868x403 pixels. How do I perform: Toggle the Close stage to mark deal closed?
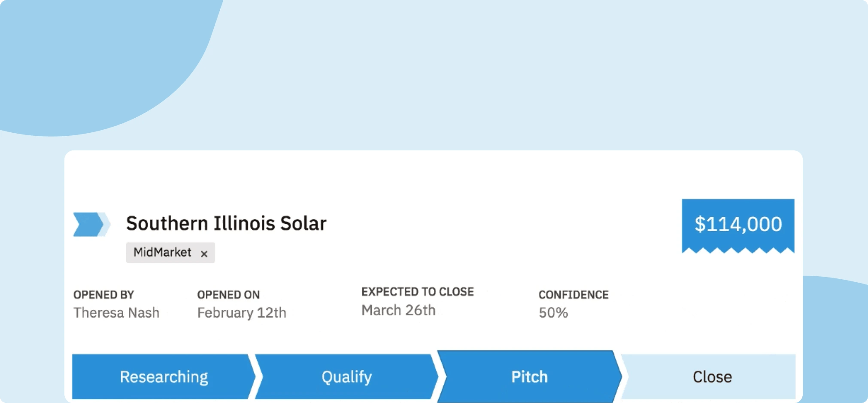[x=712, y=376]
